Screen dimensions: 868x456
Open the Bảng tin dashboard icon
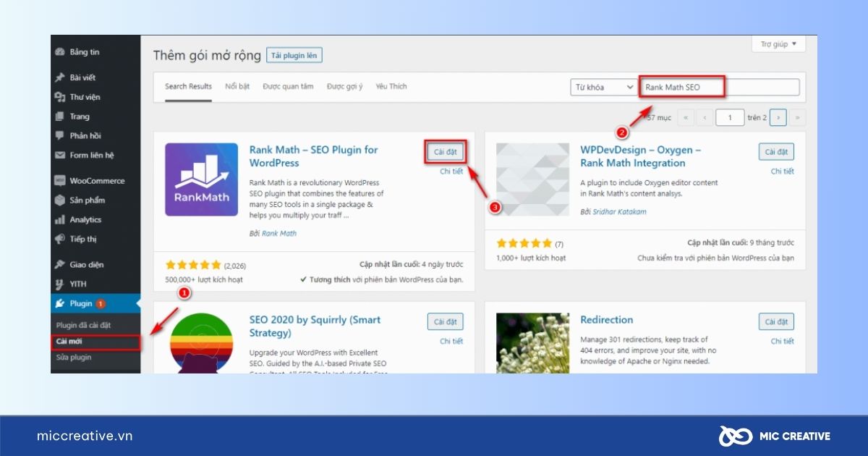[60, 52]
